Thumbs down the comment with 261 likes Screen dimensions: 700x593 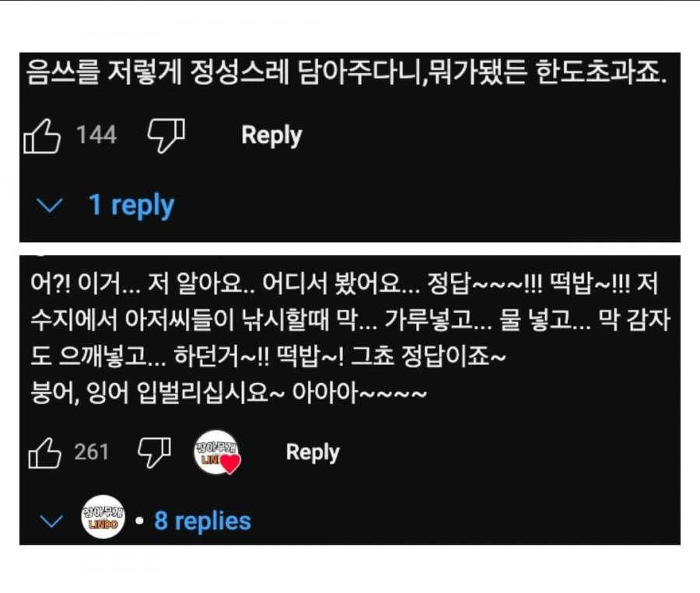click(154, 453)
